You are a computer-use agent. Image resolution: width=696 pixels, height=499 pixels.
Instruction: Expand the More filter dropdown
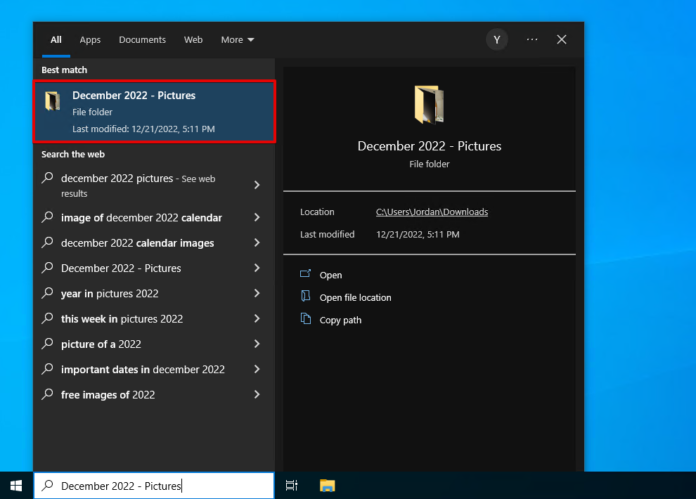237,40
